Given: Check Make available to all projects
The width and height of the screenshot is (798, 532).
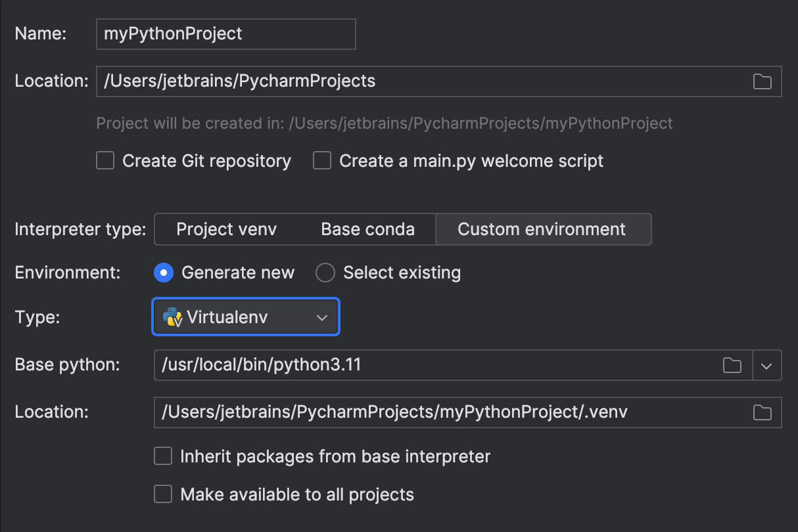Looking at the screenshot, I should coord(162,494).
